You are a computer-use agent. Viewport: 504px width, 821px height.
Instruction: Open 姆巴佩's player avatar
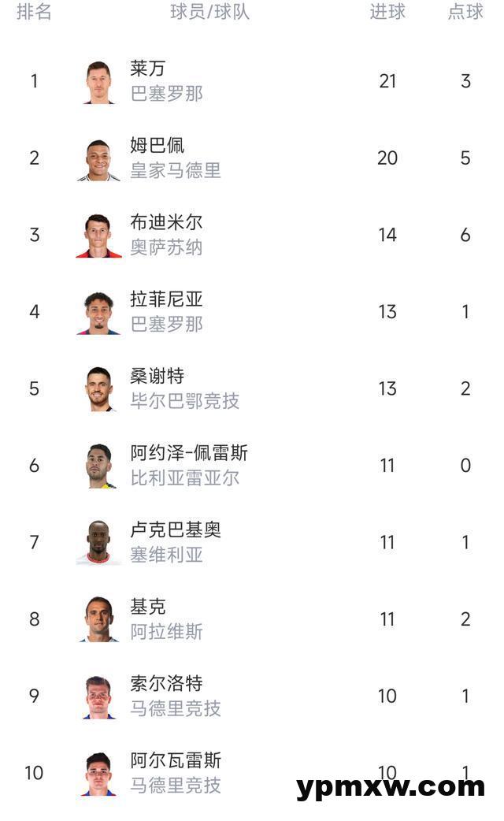pos(99,158)
